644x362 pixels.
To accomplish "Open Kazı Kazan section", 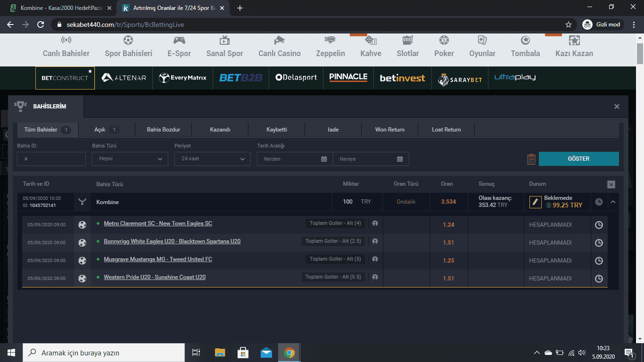I will 574,47.
